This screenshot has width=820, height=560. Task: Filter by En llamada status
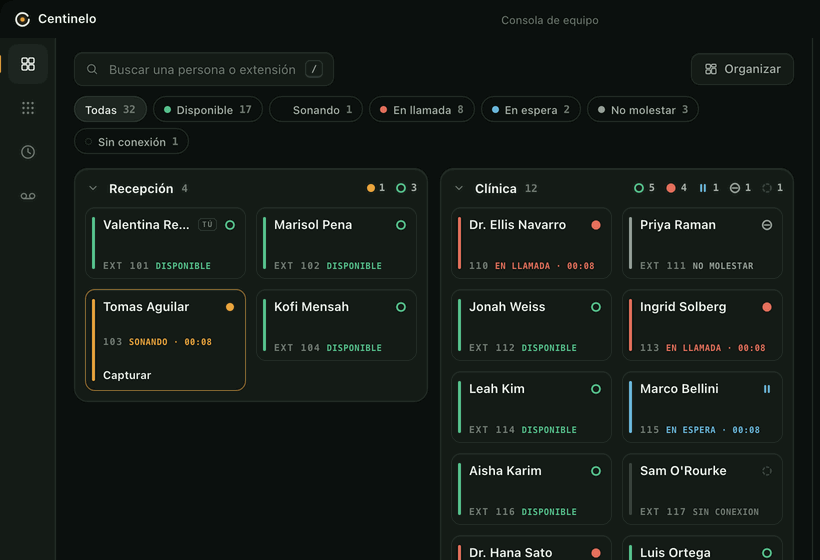tap(422, 109)
